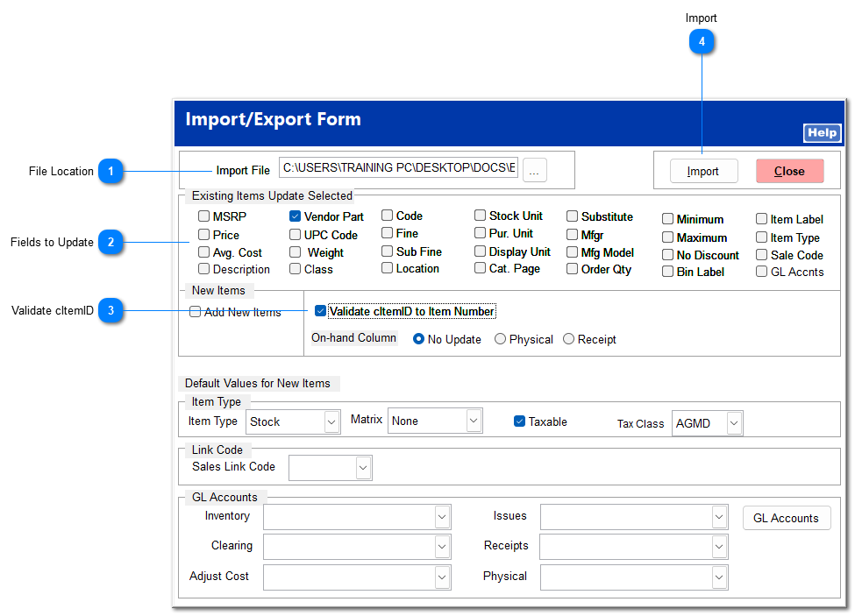The image size is (855, 616).
Task: Uncheck the Taxable checkbox
Action: pyautogui.click(x=520, y=421)
